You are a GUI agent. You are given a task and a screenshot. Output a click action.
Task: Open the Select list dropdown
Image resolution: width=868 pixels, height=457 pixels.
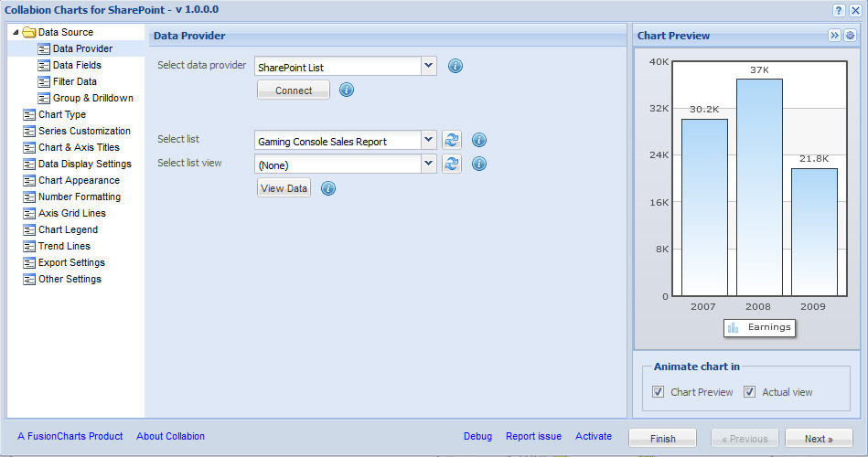(429, 140)
